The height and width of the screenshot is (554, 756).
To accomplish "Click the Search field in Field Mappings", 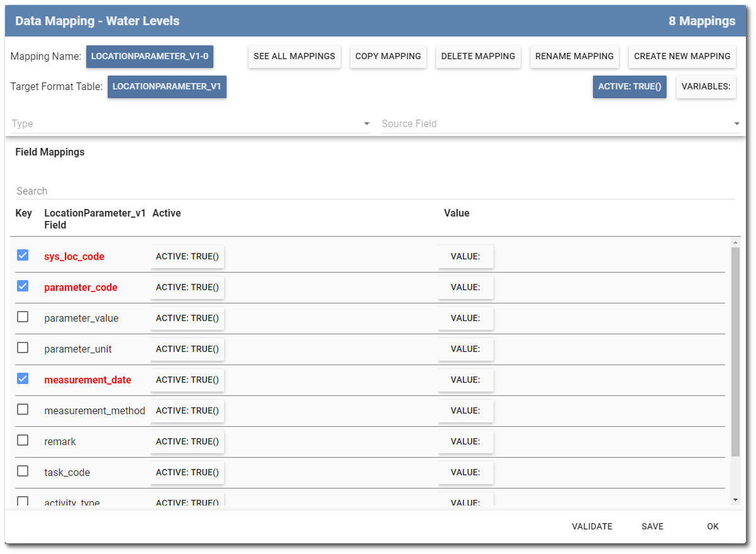I will 126,191.
